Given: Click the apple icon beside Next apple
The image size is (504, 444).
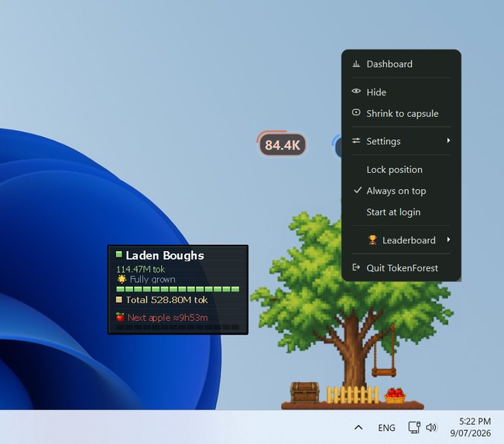Looking at the screenshot, I should pos(120,317).
